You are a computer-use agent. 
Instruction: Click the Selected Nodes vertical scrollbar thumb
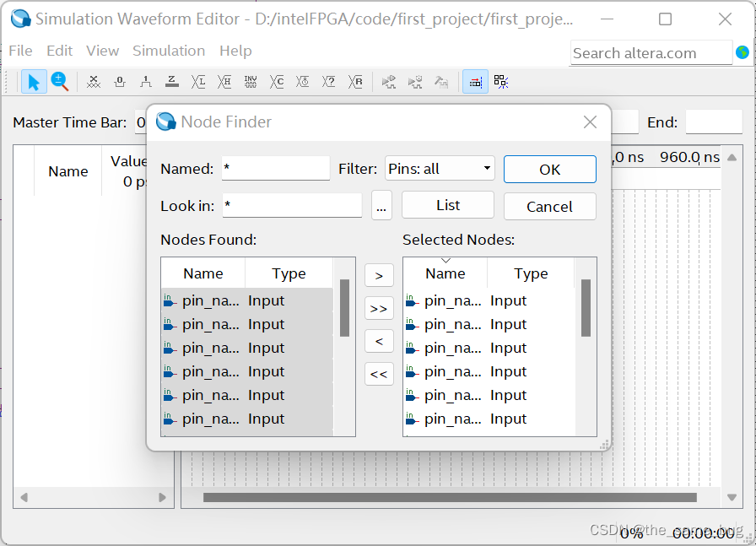(586, 308)
